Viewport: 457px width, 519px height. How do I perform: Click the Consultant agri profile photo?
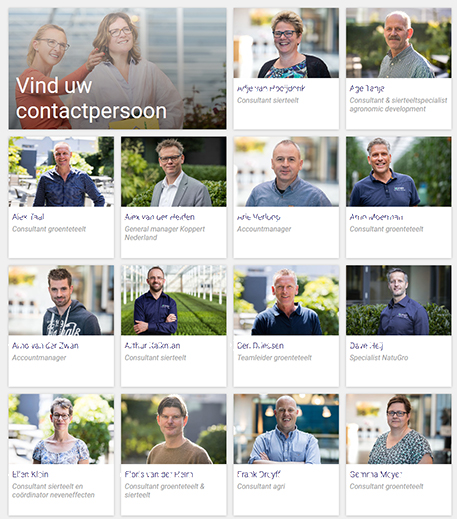[x=286, y=429]
